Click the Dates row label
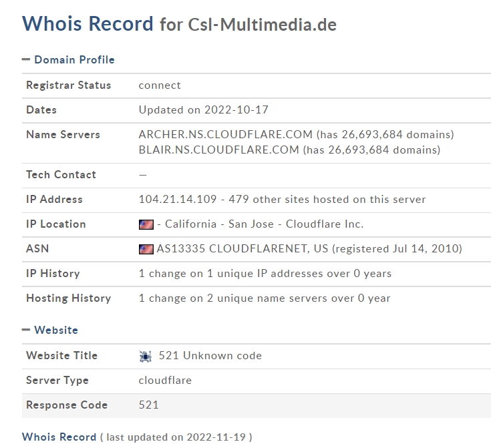 41,110
